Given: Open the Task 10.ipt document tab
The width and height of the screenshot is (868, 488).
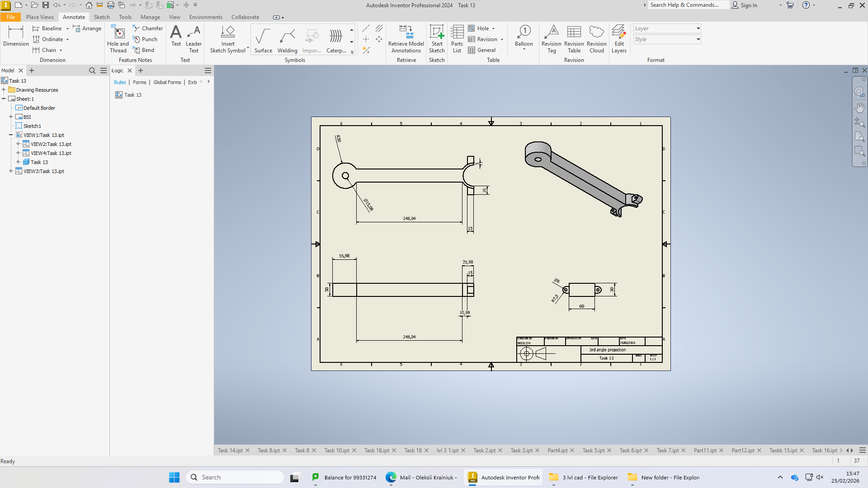Looking at the screenshot, I should [x=337, y=450].
